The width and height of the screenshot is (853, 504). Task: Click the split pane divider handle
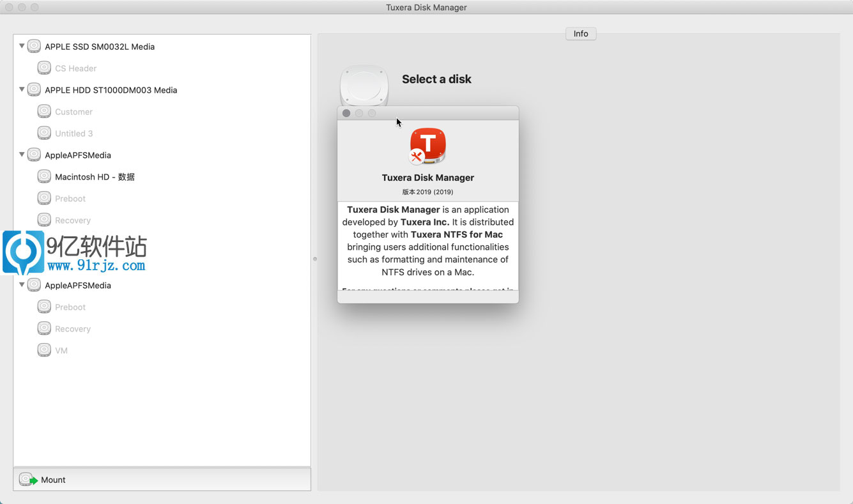point(314,259)
